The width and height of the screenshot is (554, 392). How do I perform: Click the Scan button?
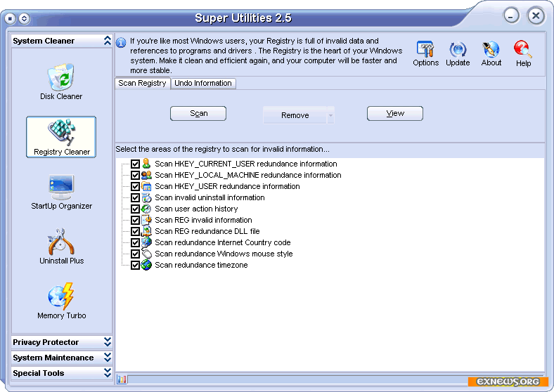198,113
